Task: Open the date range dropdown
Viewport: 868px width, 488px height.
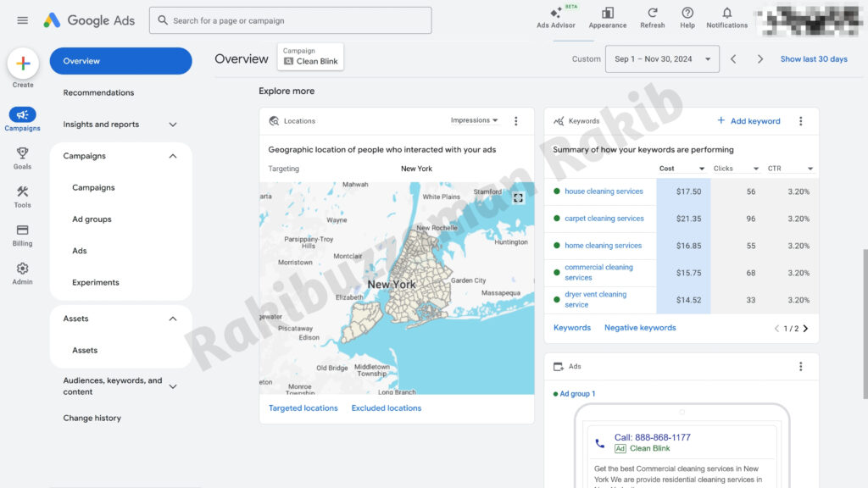Action: click(x=662, y=59)
